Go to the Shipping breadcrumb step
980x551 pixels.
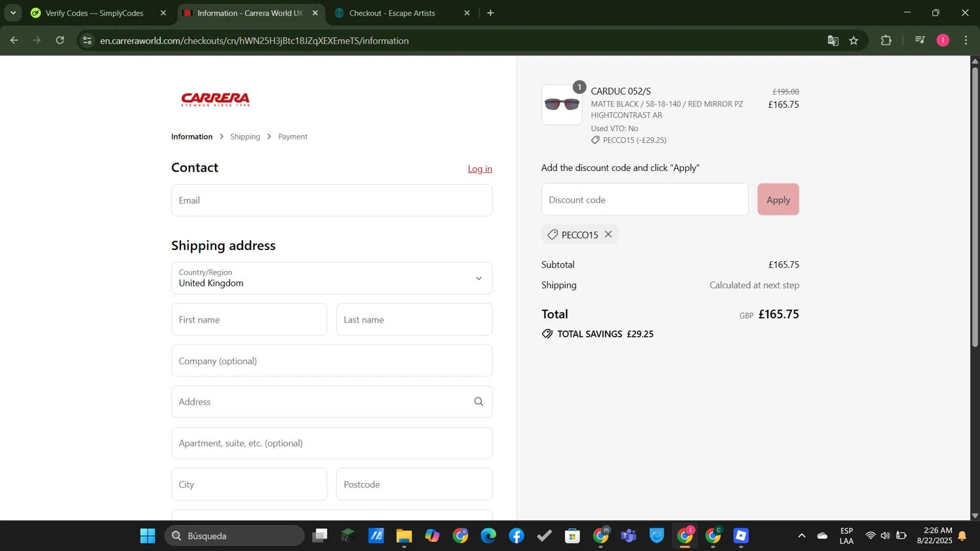(245, 136)
